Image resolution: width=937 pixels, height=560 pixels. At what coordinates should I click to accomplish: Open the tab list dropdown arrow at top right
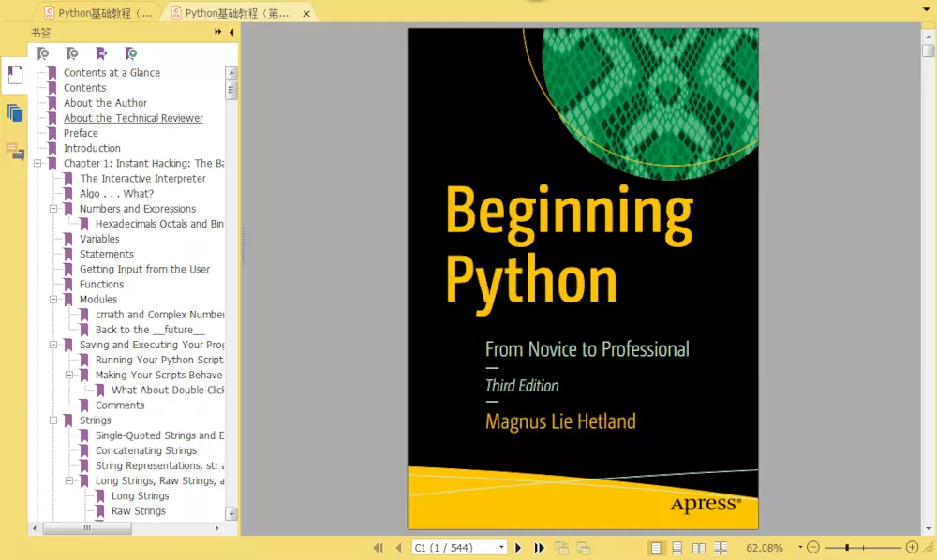click(x=927, y=9)
